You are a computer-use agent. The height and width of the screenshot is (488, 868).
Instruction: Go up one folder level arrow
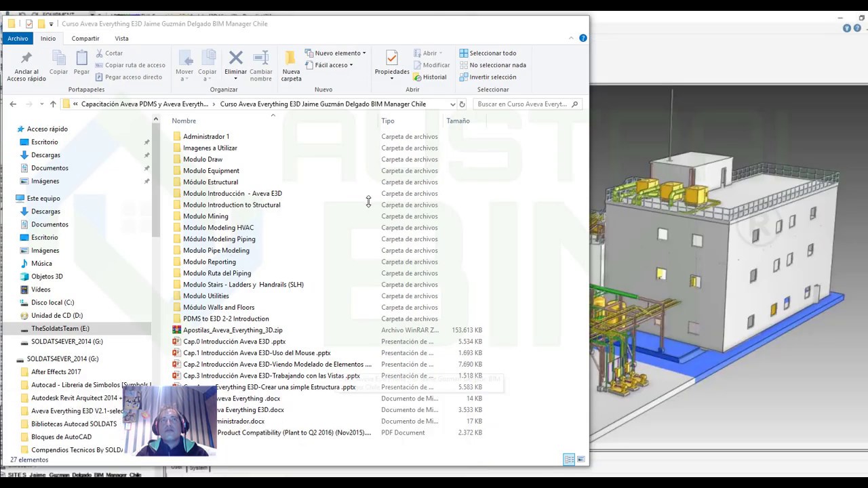coord(53,104)
